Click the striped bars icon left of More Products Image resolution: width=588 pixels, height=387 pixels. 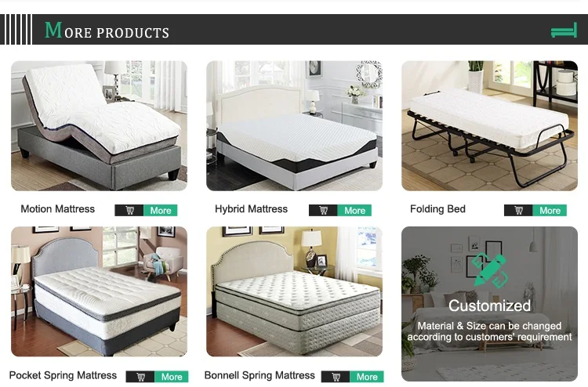coord(16,29)
